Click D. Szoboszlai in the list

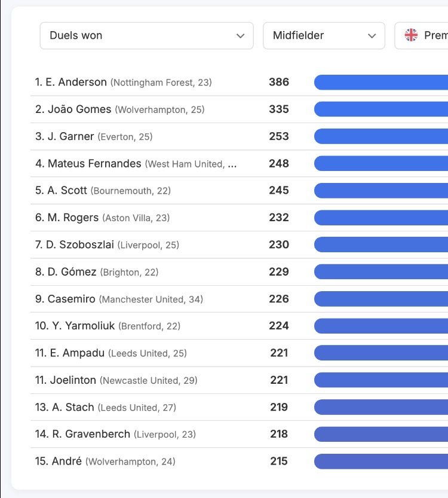pos(79,245)
